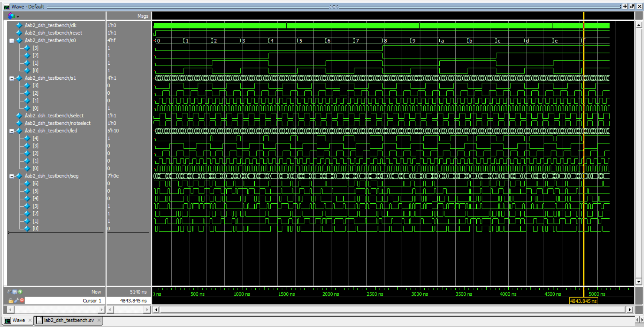Click the Cursor 1 name label
The width and height of the screenshot is (644, 327).
(x=92, y=301)
